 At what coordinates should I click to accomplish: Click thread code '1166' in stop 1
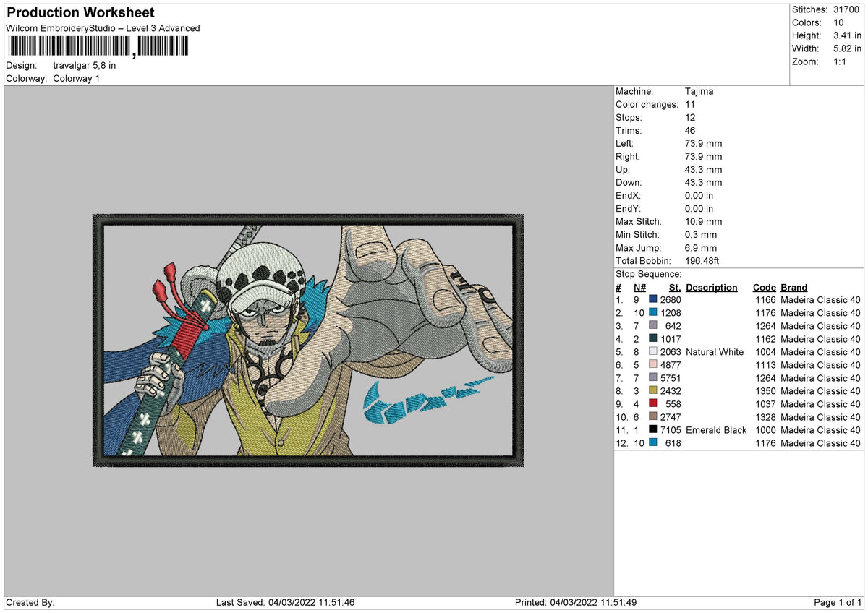(764, 300)
